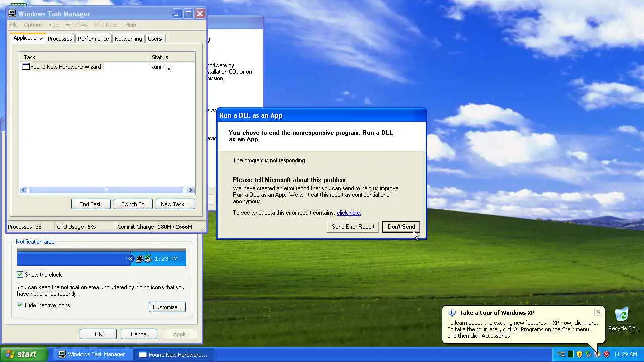The width and height of the screenshot is (644, 362).
Task: Switch to the Users tab
Action: tap(155, 39)
